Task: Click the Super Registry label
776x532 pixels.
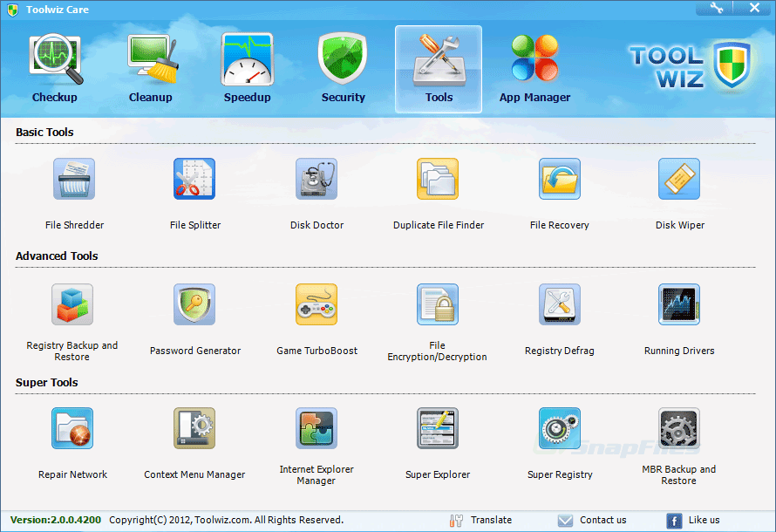Action: coord(560,474)
